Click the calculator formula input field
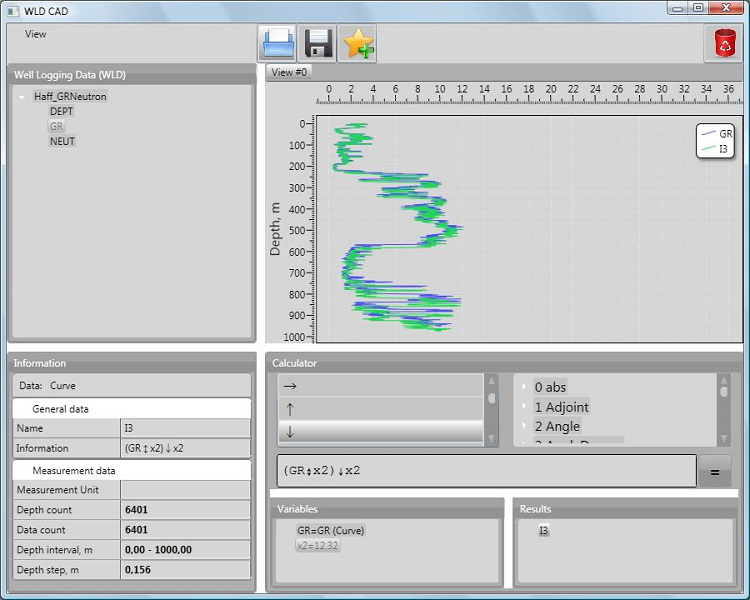 [486, 470]
